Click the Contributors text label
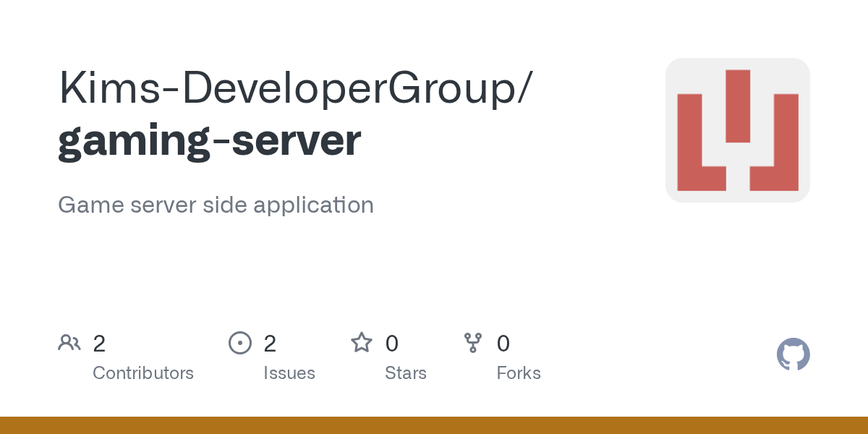Image resolution: width=868 pixels, height=434 pixels. pyautogui.click(x=143, y=373)
